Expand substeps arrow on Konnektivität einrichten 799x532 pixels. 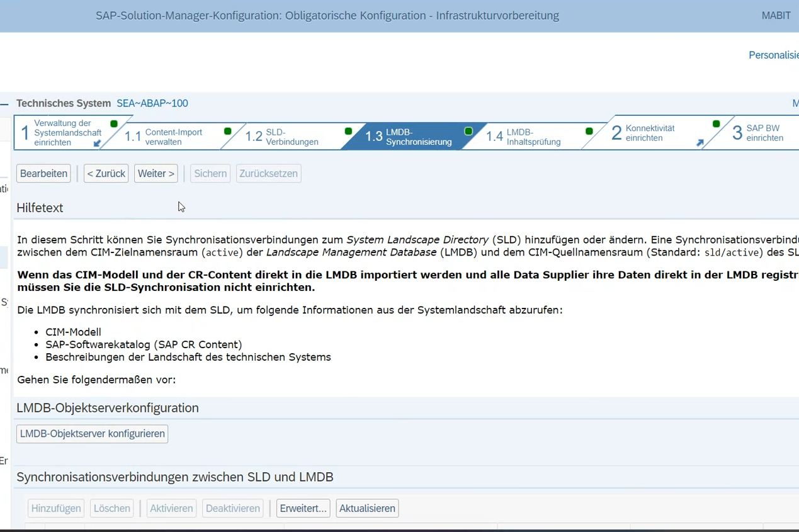click(x=700, y=144)
